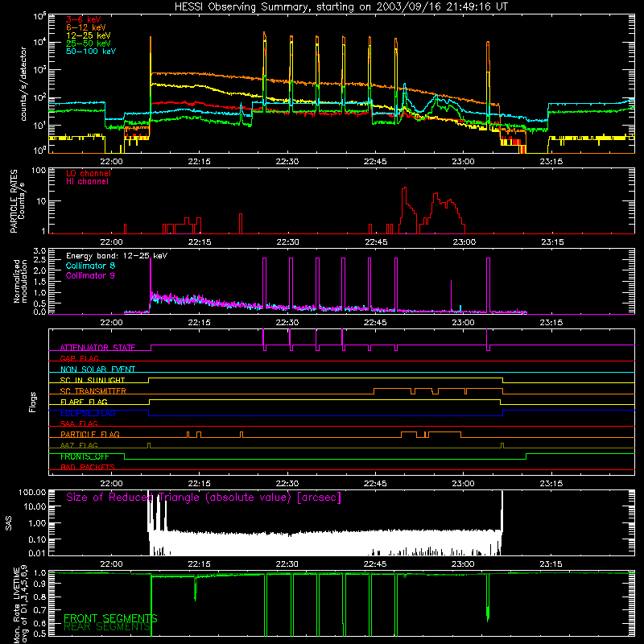
Task: Click the 'FLARE_FLAG' label
Action: 84,402
